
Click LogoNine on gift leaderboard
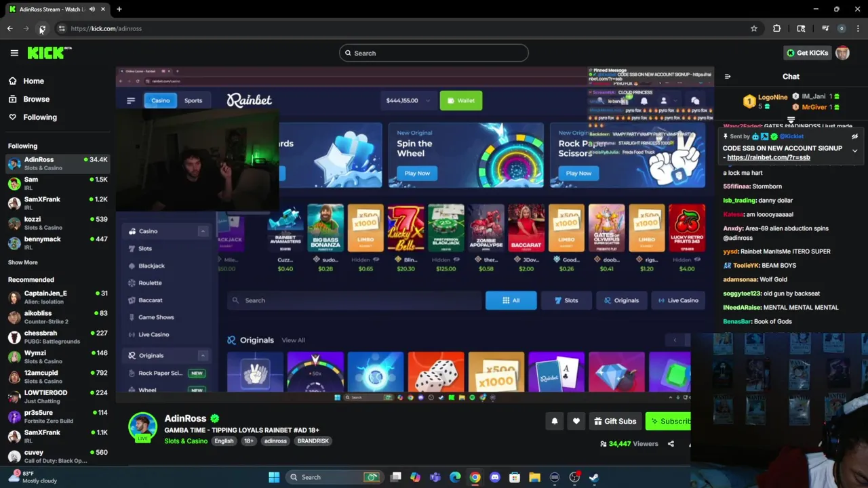[772, 98]
